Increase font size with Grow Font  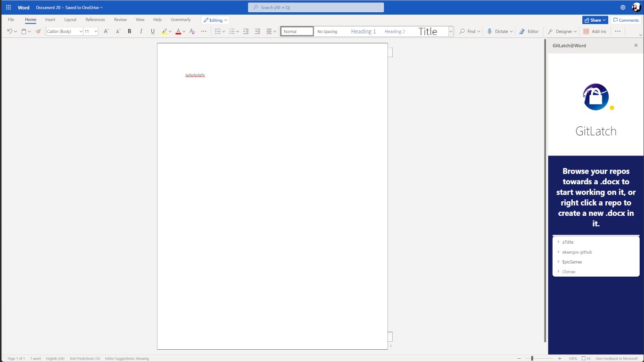[106, 32]
